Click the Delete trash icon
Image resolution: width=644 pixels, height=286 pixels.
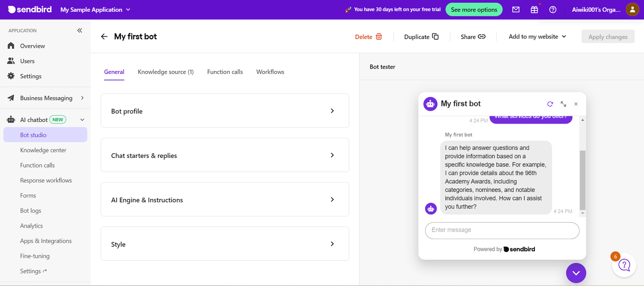point(379,37)
